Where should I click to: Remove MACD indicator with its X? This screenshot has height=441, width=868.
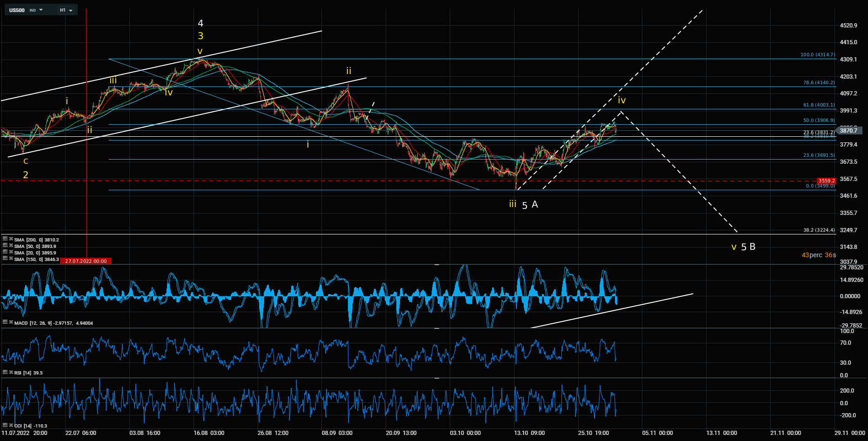(11, 322)
